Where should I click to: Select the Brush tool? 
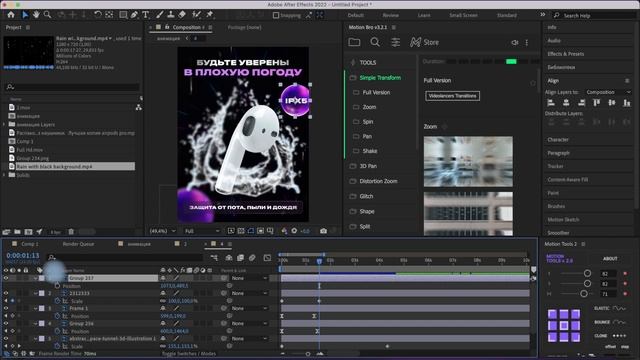(x=160, y=15)
